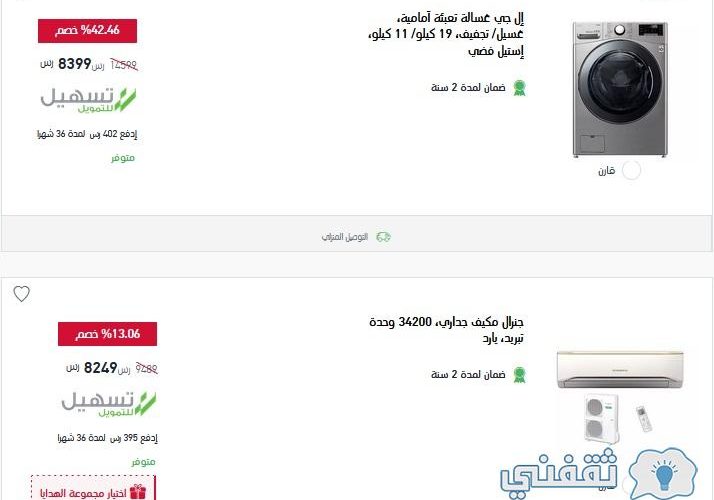This screenshot has width=714, height=500.
Task: Click the 42.46% discount badge
Action: pos(87,31)
